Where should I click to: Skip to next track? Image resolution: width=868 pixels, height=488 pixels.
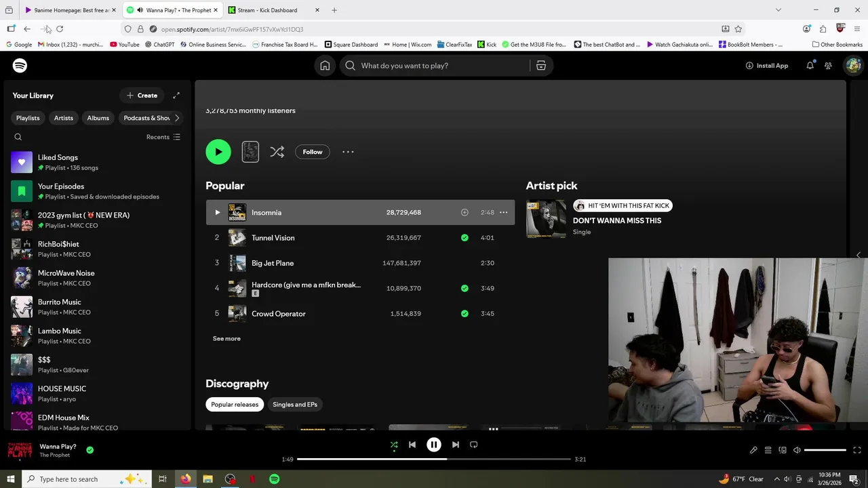point(456,445)
